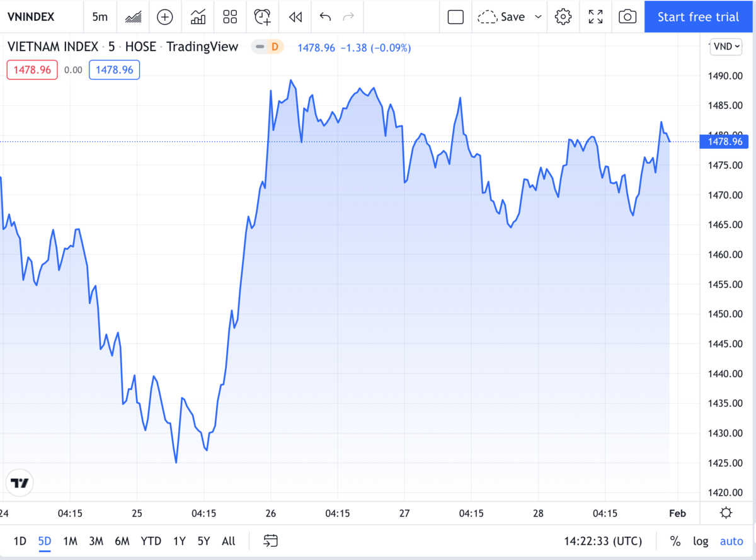Click the VIETNAM INDEX title in legend
The width and height of the screenshot is (756, 560).
52,47
